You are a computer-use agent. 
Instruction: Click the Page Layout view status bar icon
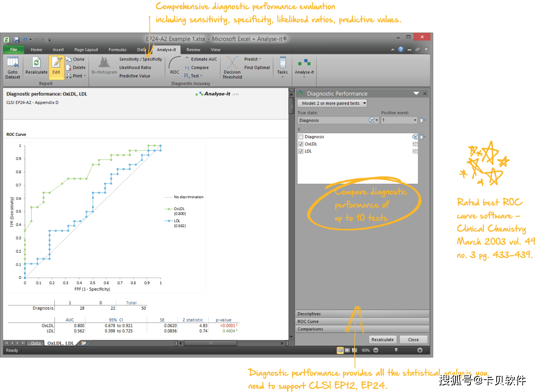point(347,350)
